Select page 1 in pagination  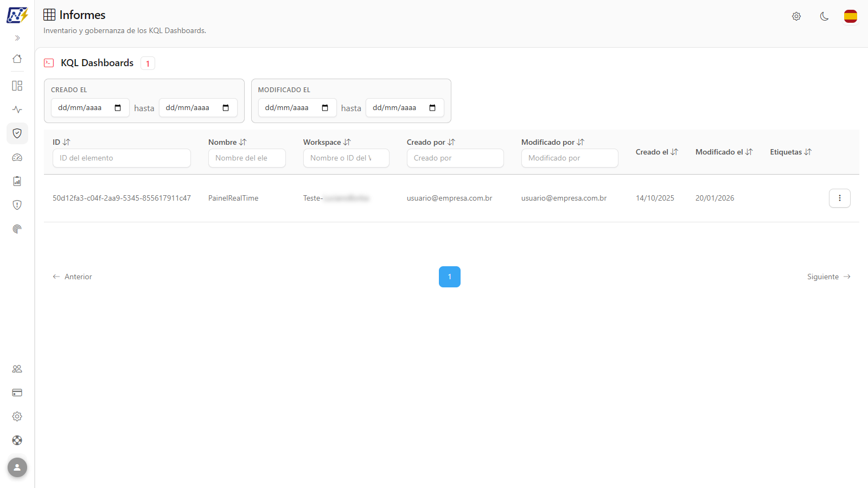point(450,277)
